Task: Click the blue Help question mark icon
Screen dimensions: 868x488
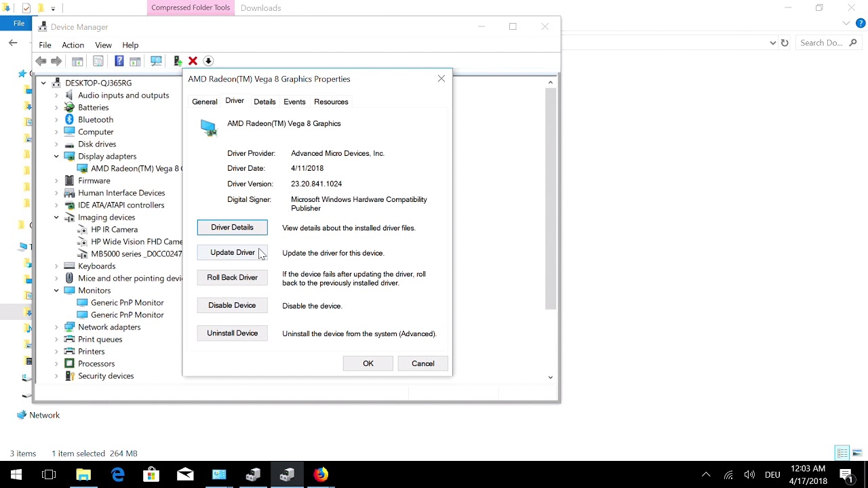Action: point(119,61)
